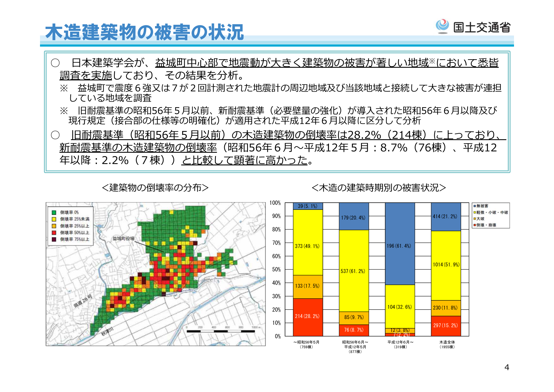Click the 益城町役場 label on map
The width and height of the screenshot is (554, 392).
point(123,239)
